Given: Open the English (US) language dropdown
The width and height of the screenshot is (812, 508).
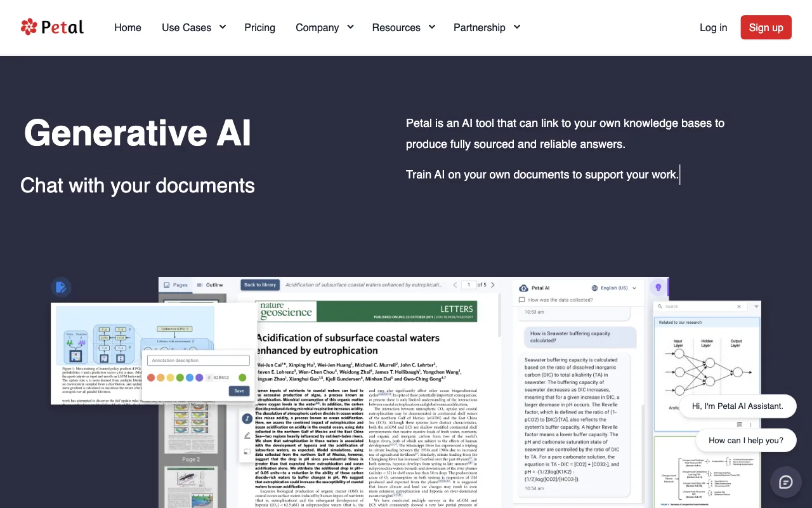Looking at the screenshot, I should coord(614,288).
